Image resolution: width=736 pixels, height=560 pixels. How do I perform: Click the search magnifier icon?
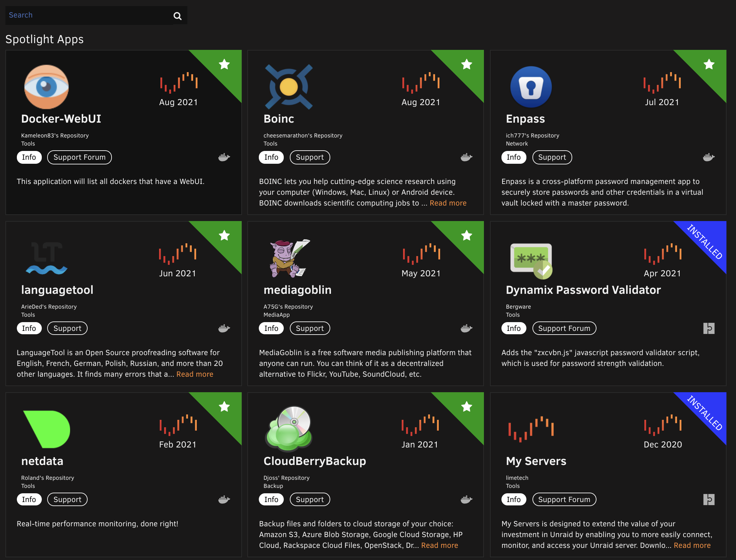pos(177,16)
